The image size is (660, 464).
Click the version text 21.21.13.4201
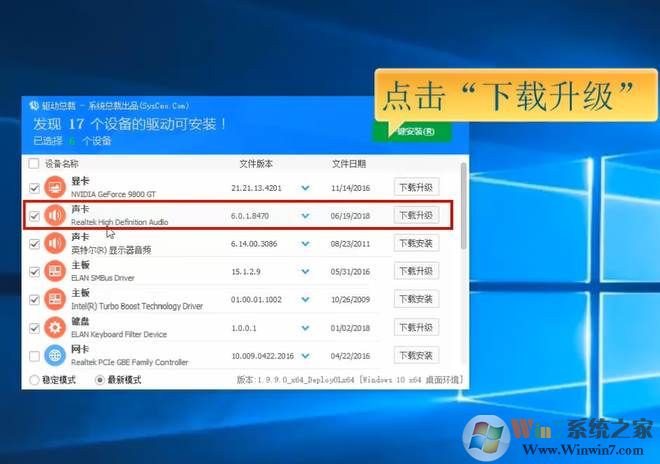click(x=256, y=188)
